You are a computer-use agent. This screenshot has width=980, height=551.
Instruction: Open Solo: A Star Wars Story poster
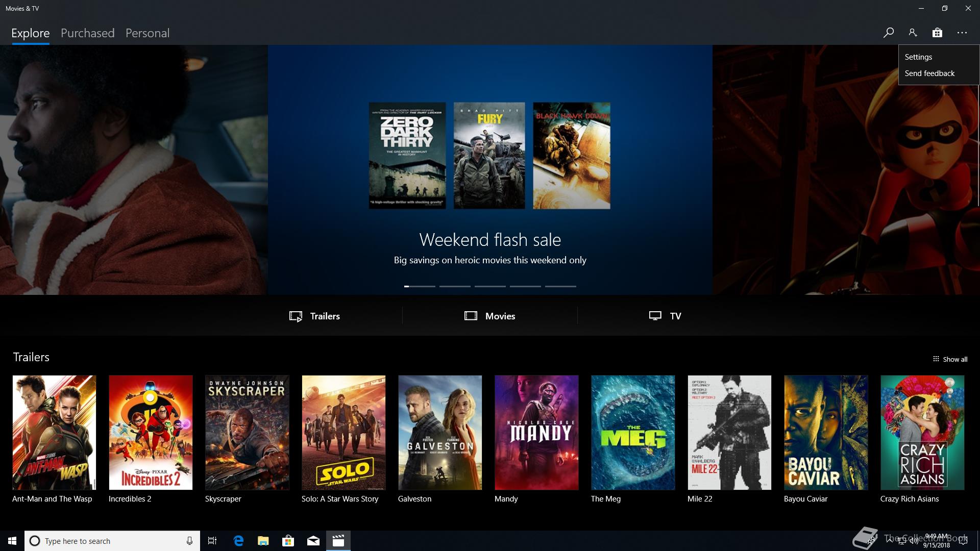(344, 433)
